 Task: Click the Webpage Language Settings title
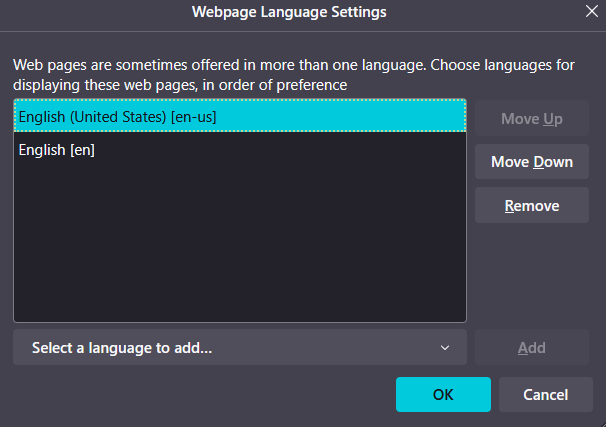point(289,13)
